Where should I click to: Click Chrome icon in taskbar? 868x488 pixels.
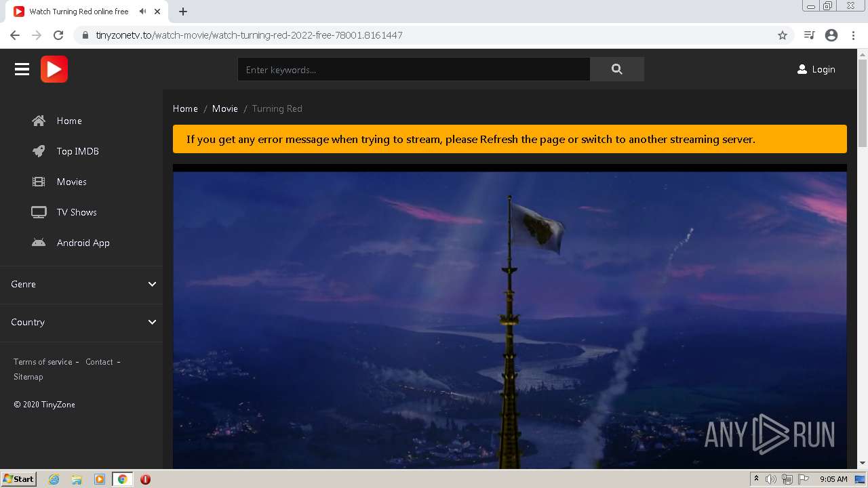[122, 479]
